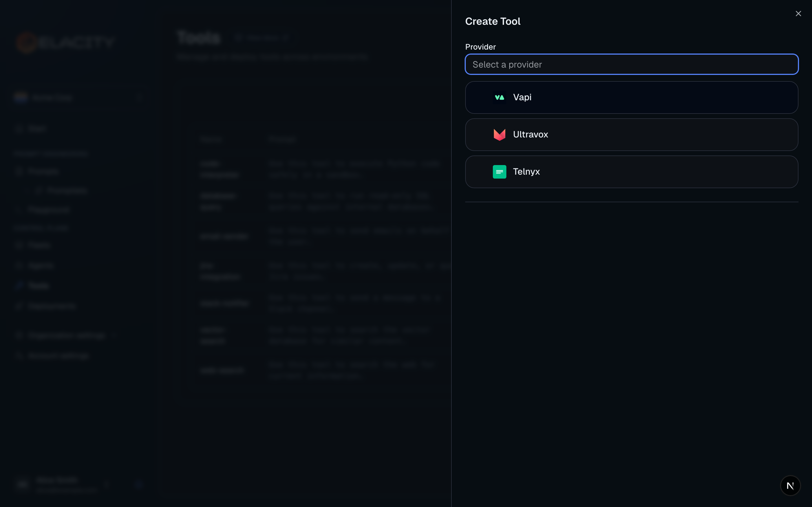Select Telnyx as the tool provider

pyautogui.click(x=631, y=171)
